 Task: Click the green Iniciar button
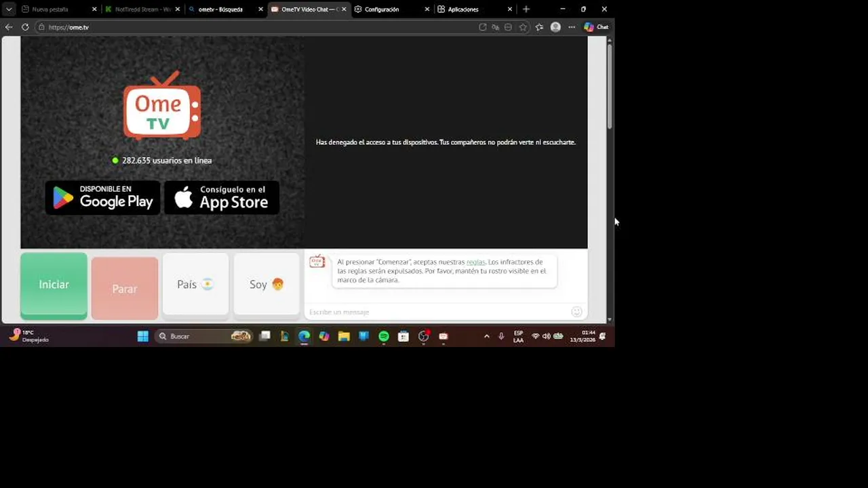point(54,285)
